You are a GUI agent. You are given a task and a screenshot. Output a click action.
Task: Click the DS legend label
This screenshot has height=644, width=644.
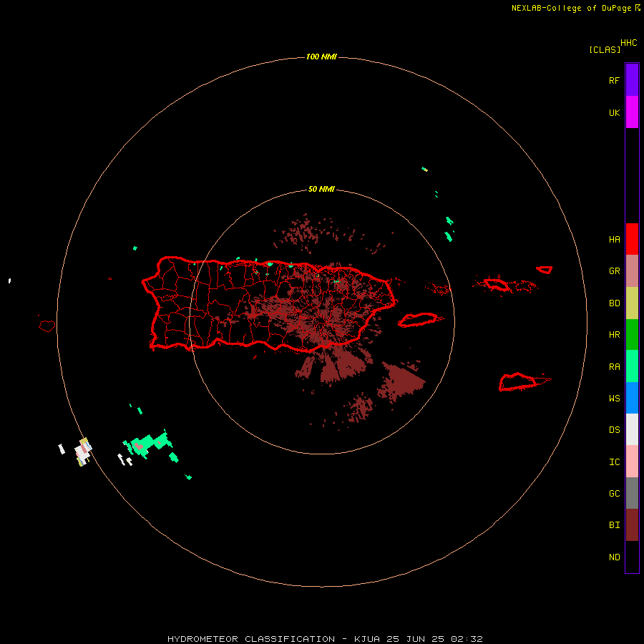click(614, 430)
